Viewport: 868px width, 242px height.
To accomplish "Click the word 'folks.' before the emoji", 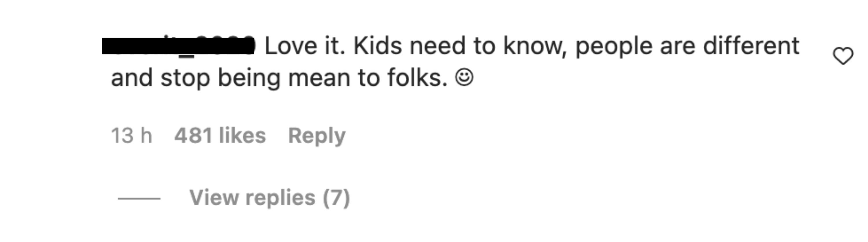I will point(418,78).
